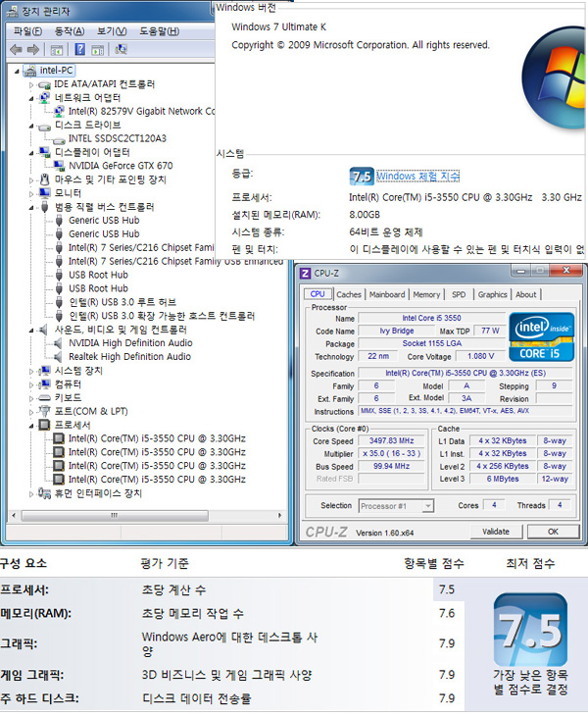Image resolution: width=588 pixels, height=715 pixels.
Task: Open the 동작(A) menu
Action: (x=70, y=31)
